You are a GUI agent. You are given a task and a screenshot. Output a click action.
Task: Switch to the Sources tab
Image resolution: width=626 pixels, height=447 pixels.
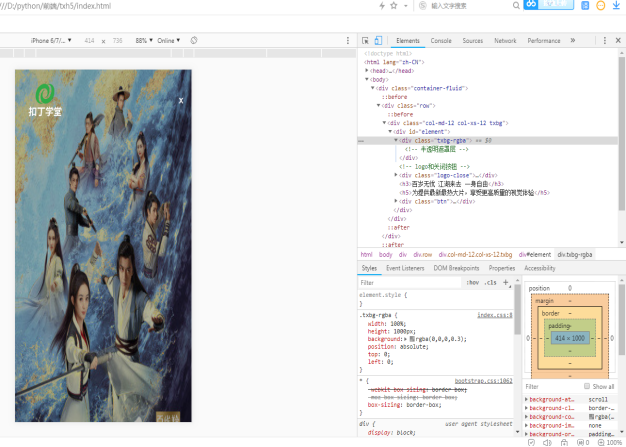click(x=473, y=41)
